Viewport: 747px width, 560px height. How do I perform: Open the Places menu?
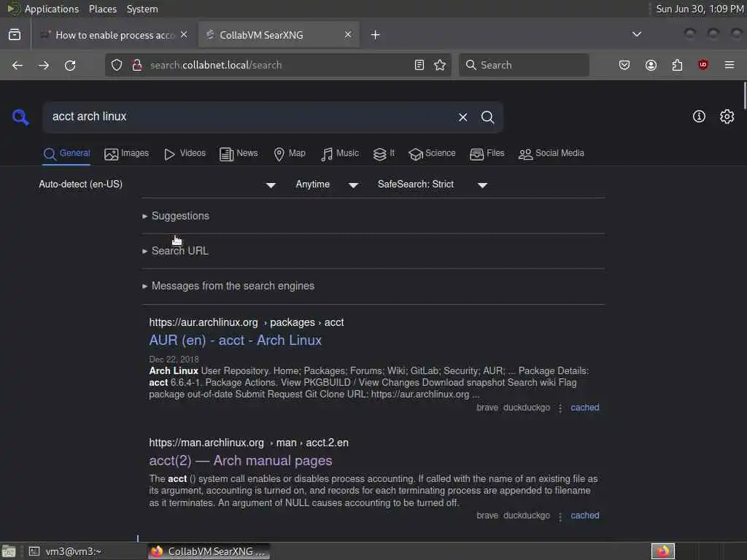tap(102, 9)
